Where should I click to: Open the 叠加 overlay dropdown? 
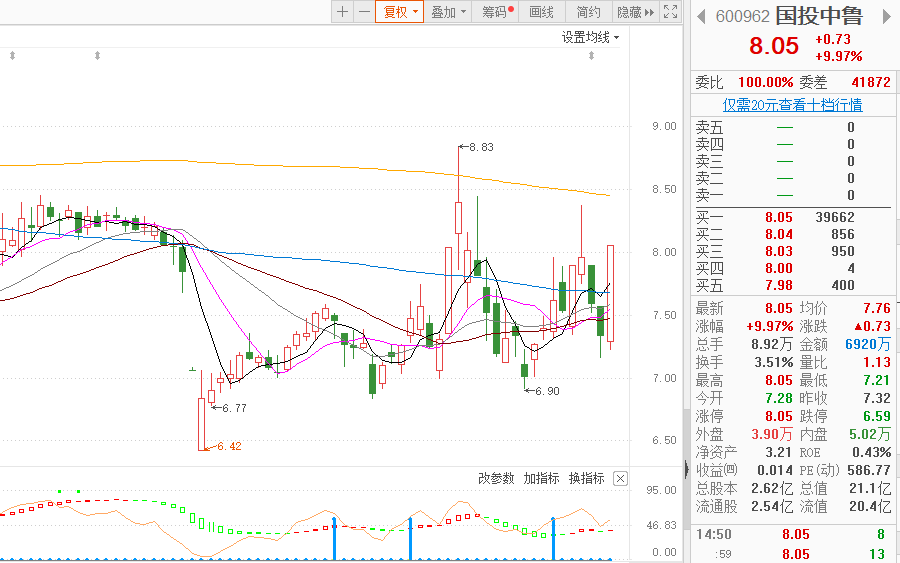(447, 12)
